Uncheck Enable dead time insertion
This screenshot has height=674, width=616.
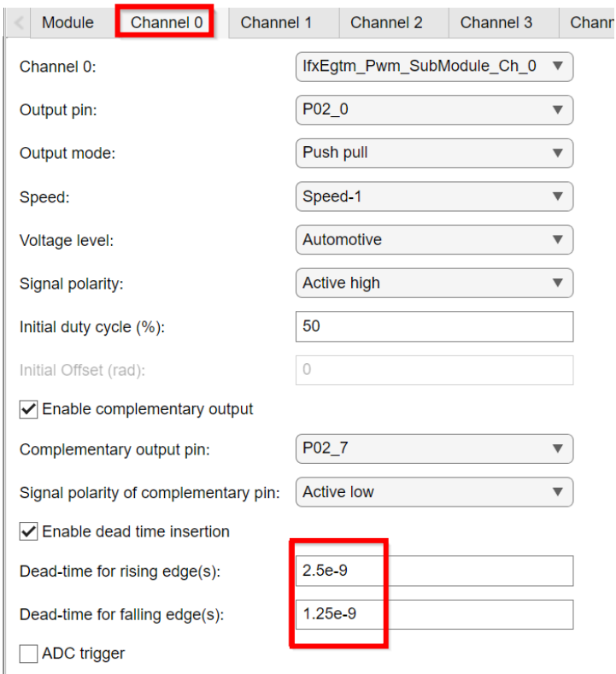(x=29, y=532)
